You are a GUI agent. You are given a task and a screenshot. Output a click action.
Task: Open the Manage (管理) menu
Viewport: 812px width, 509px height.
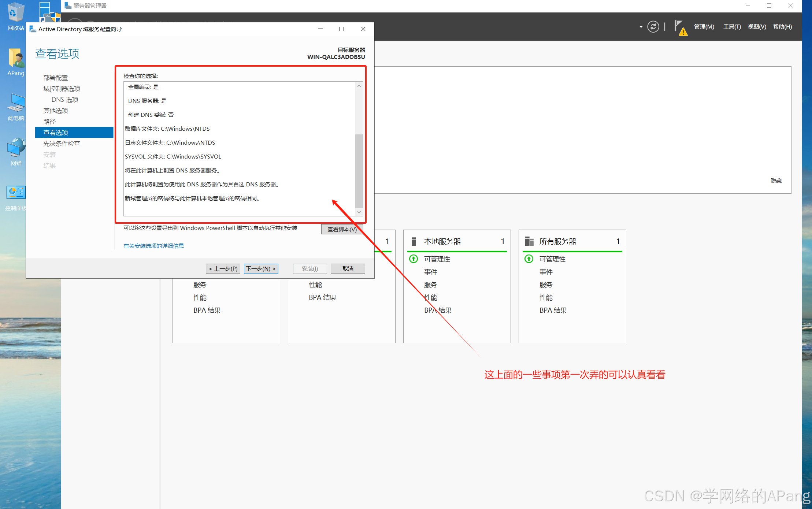pos(704,27)
